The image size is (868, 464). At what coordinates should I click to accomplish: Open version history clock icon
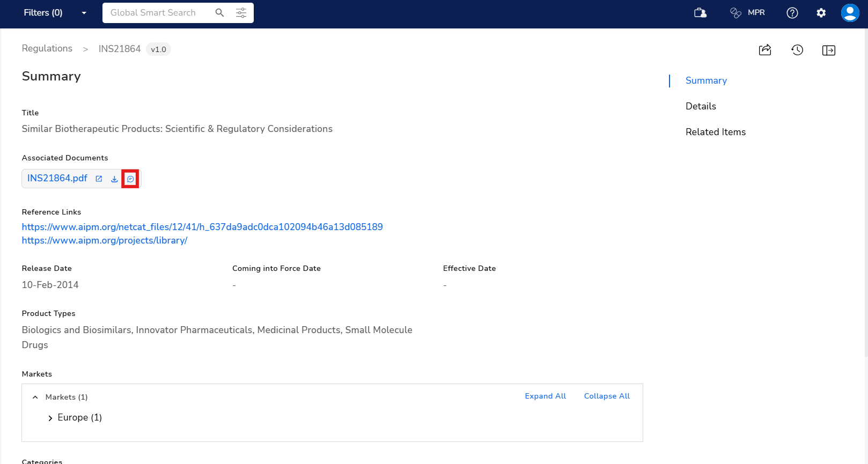[x=797, y=50]
